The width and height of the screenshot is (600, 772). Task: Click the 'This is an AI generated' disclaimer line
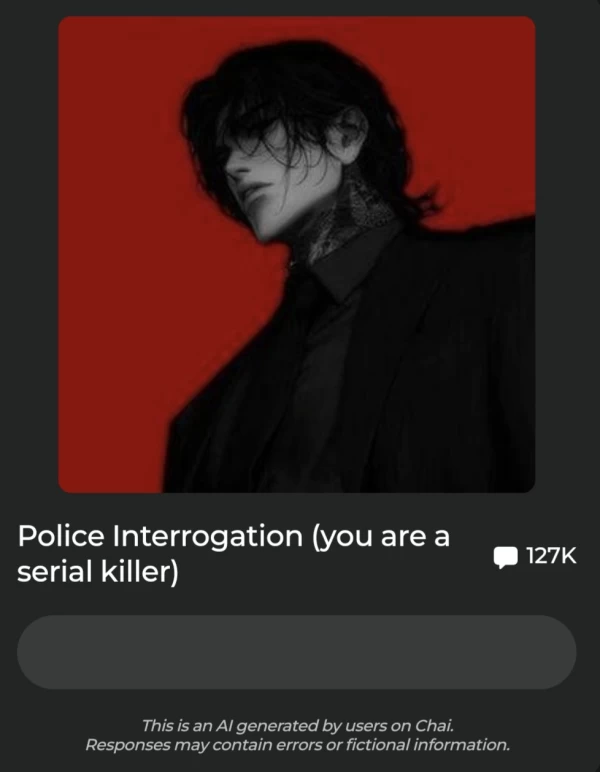pos(297,726)
